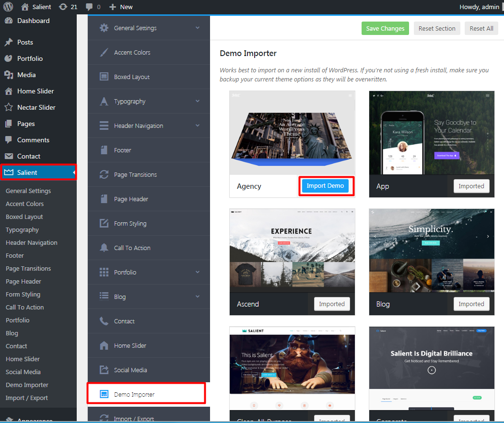Viewport: 504px width, 423px height.
Task: Click Imported button for App demo
Action: click(471, 186)
